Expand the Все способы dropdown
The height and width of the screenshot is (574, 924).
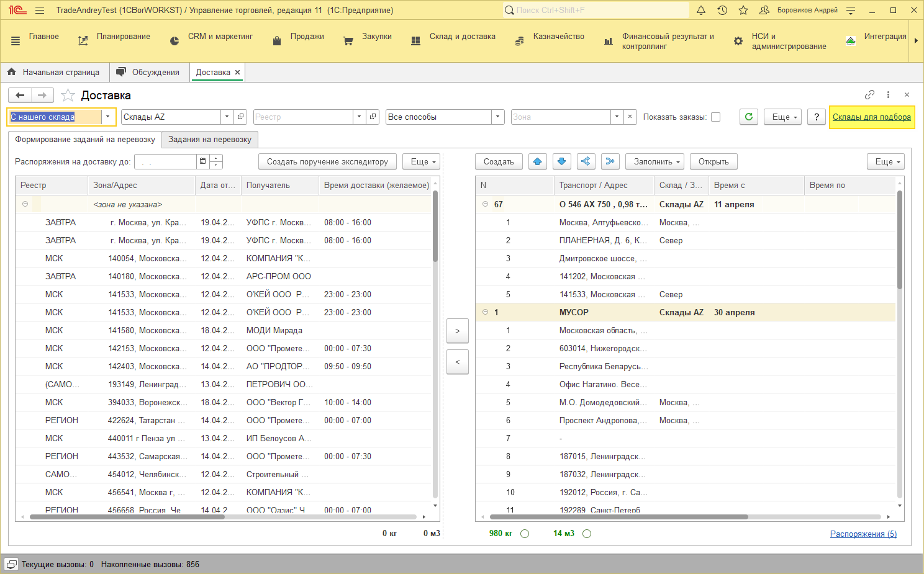(497, 117)
